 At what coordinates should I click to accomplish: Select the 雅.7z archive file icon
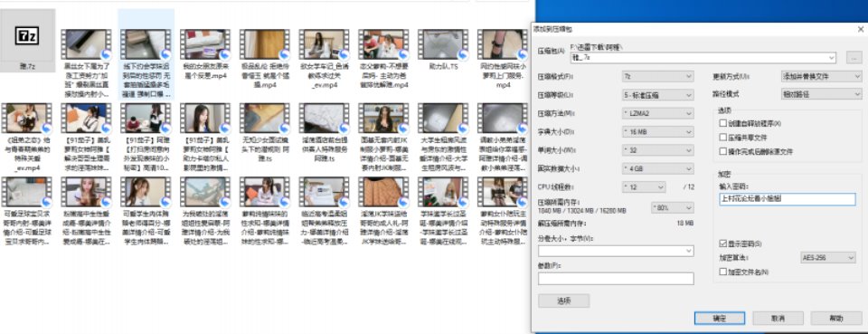point(27,35)
